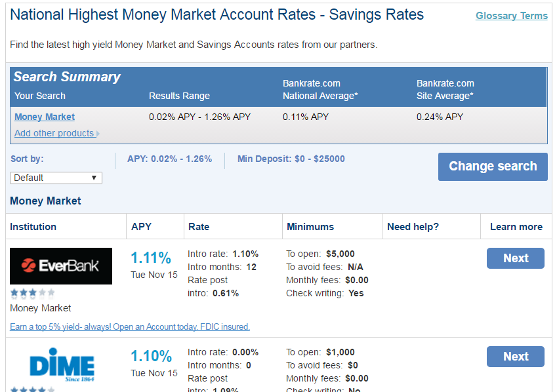
Task: Click EverBank's three-star rating
Action: (32, 293)
